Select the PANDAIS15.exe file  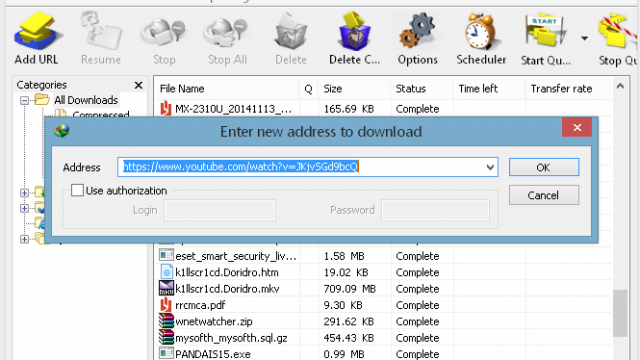pyautogui.click(x=383, y=353)
